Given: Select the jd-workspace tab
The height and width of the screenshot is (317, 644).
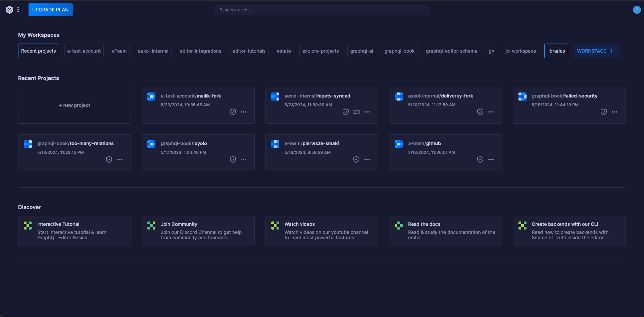Looking at the screenshot, I should click(521, 51).
